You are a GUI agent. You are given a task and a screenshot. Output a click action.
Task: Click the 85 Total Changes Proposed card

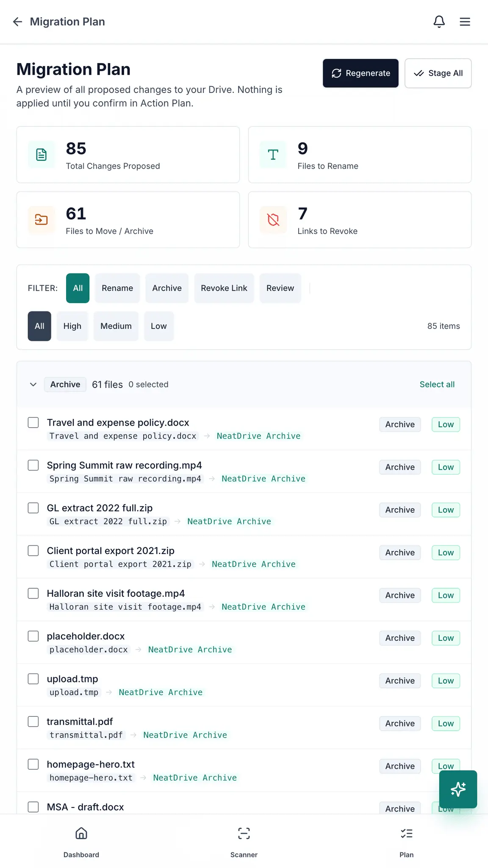pyautogui.click(x=128, y=155)
